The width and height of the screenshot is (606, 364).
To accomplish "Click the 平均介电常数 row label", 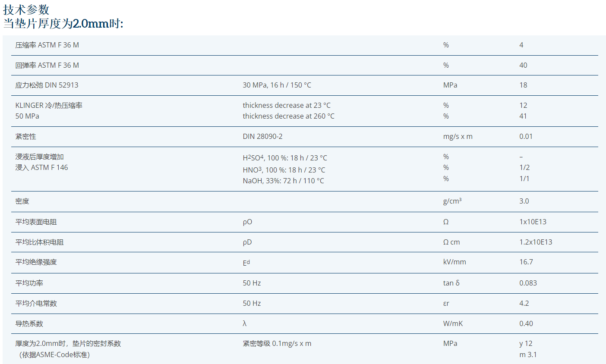I will tap(36, 303).
